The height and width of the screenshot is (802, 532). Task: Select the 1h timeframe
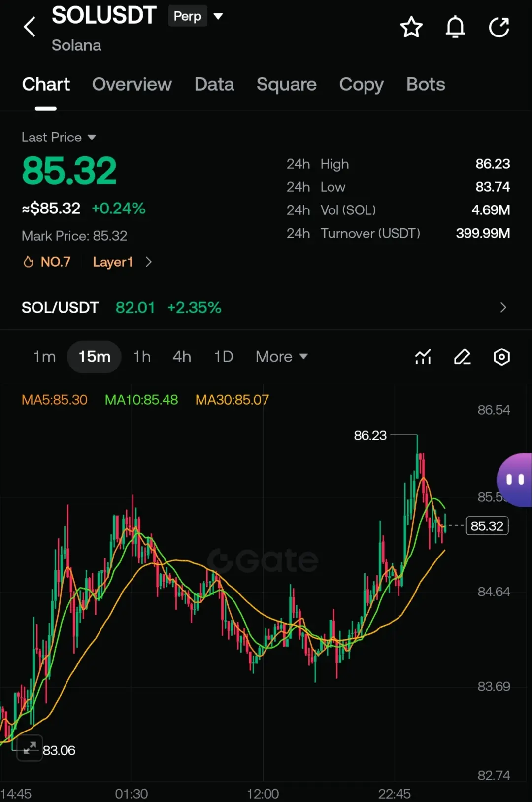click(142, 356)
